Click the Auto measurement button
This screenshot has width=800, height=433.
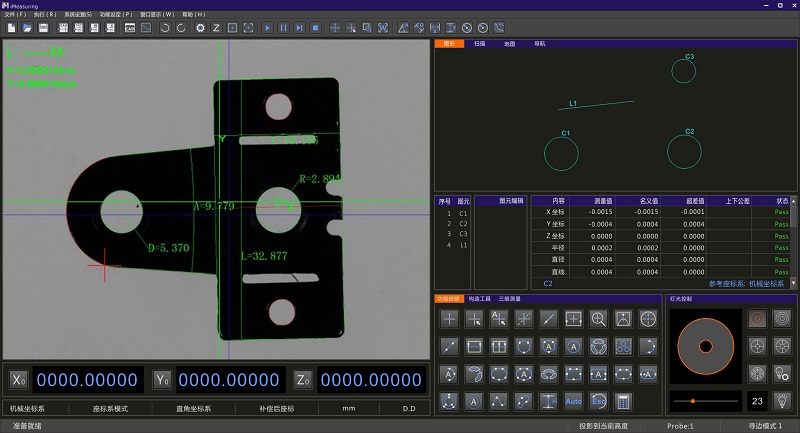(573, 402)
